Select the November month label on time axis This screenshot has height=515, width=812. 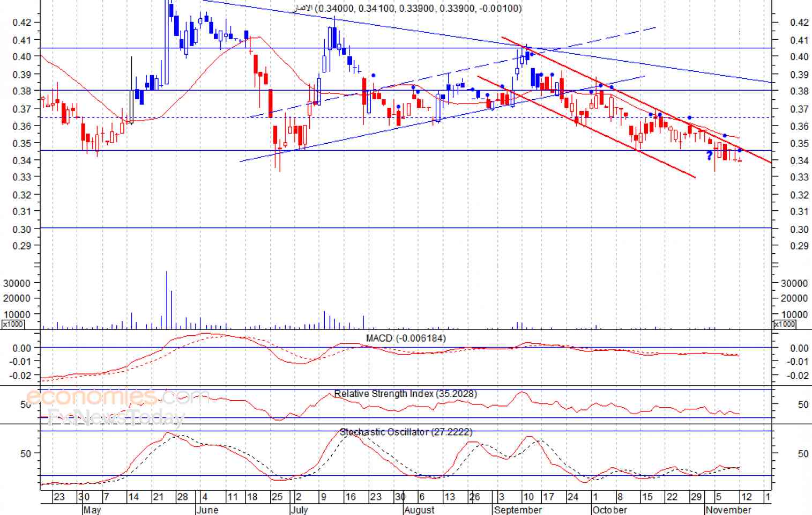pos(728,510)
